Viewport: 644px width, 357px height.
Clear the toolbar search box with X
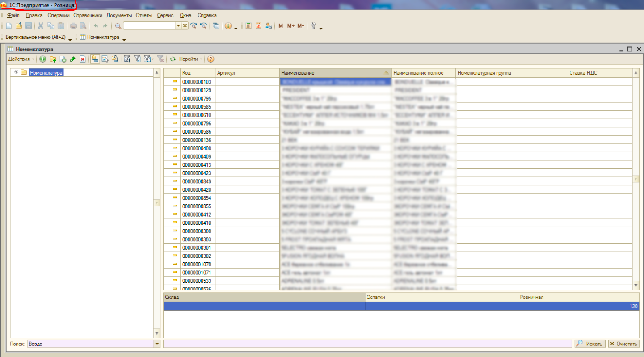(185, 26)
